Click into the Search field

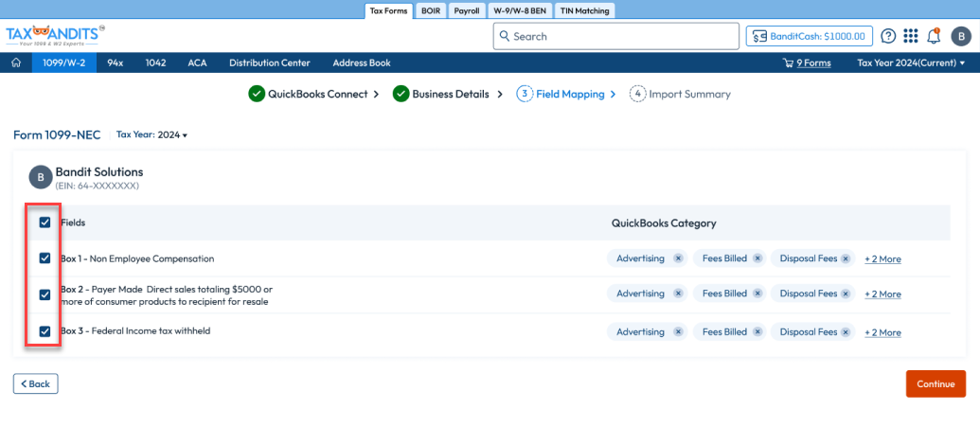point(615,36)
